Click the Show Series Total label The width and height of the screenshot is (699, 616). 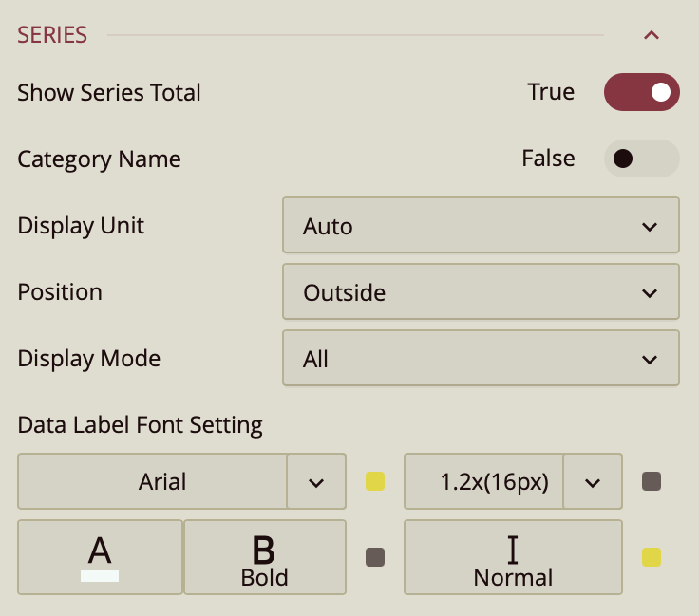pos(109,92)
